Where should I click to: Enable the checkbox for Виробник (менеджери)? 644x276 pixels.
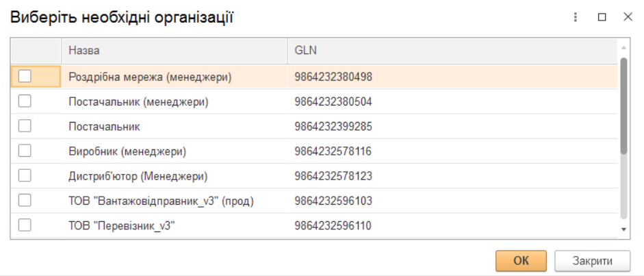(x=25, y=151)
